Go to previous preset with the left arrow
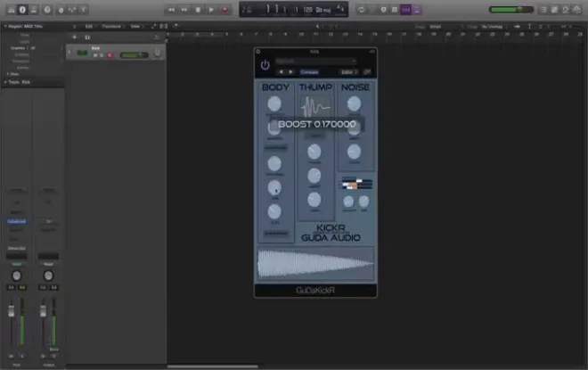 [x=281, y=71]
